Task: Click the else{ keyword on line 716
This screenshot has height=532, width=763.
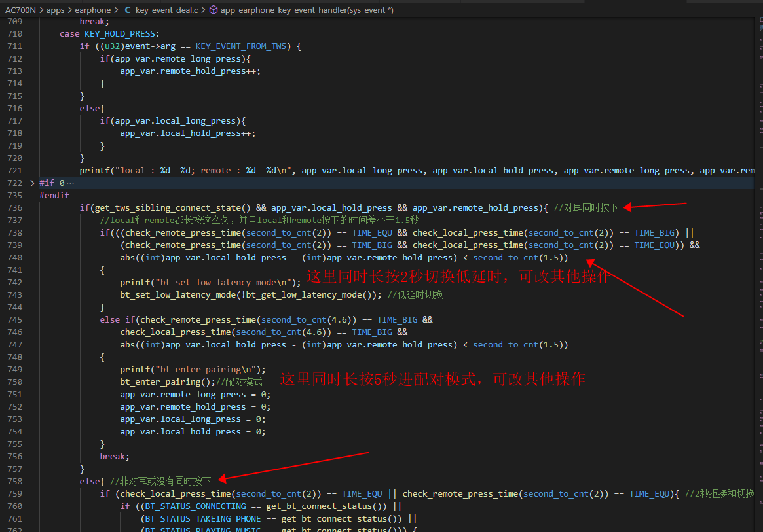Action: (92, 108)
